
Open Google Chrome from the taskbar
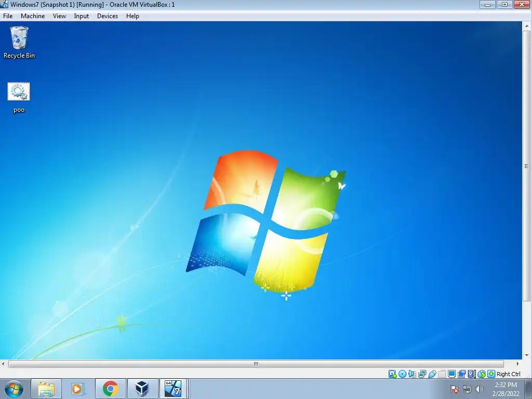(x=110, y=389)
